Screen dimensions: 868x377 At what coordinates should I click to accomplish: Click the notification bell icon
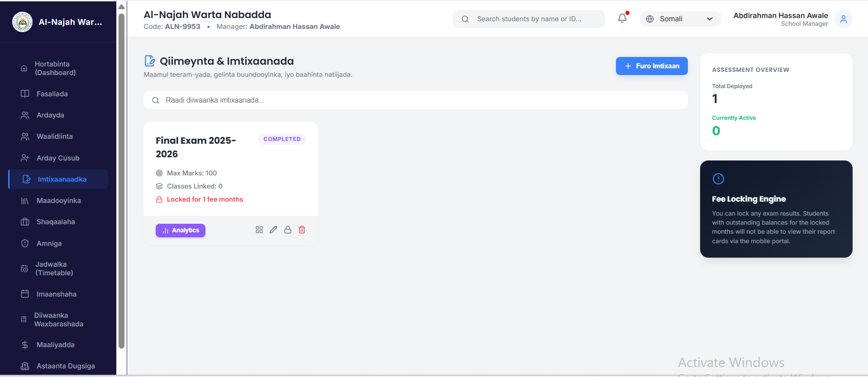pyautogui.click(x=622, y=18)
